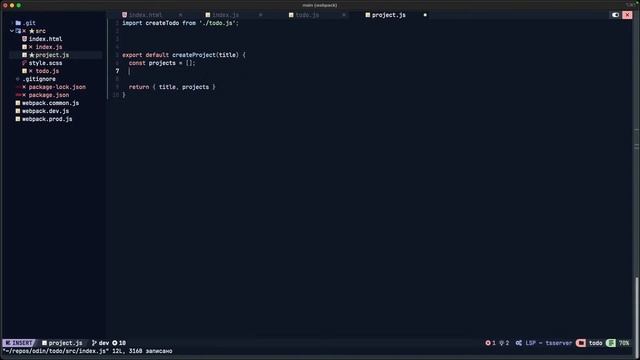The image size is (640, 360).
Task: Click the index.js file icon in tree
Action: [x=24, y=47]
